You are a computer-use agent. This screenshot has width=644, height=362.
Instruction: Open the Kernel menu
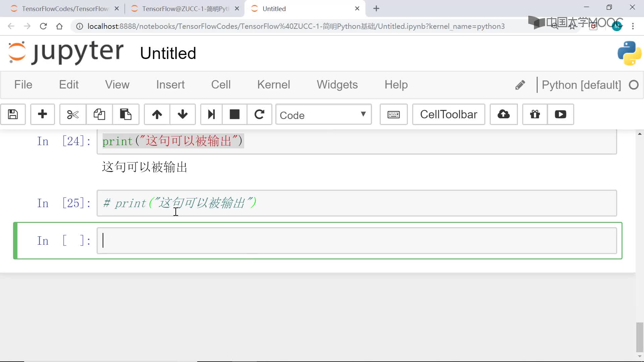click(x=274, y=85)
